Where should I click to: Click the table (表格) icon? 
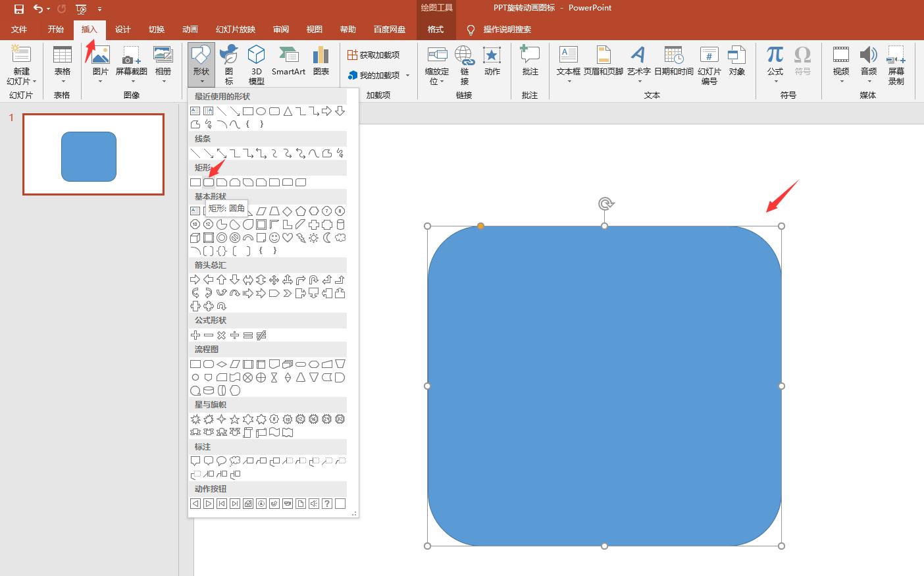click(x=63, y=61)
